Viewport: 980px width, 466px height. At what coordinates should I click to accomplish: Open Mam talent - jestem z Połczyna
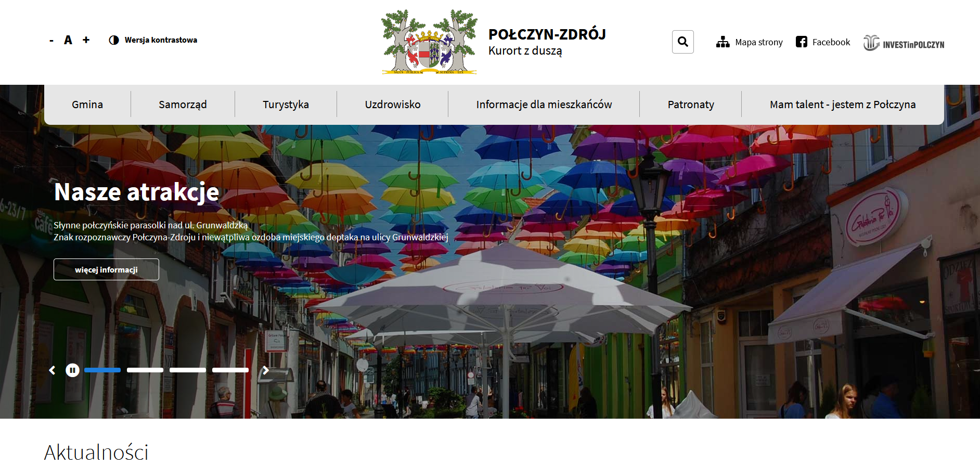[x=842, y=105]
